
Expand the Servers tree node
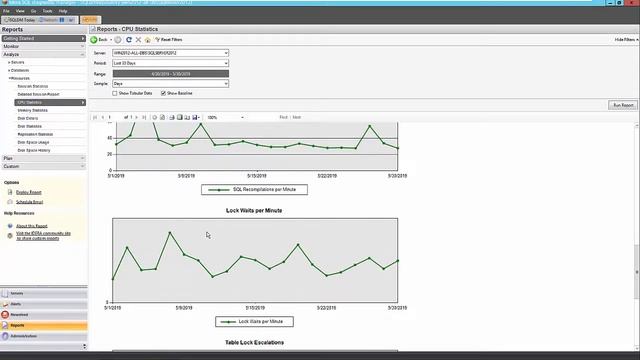coord(9,62)
